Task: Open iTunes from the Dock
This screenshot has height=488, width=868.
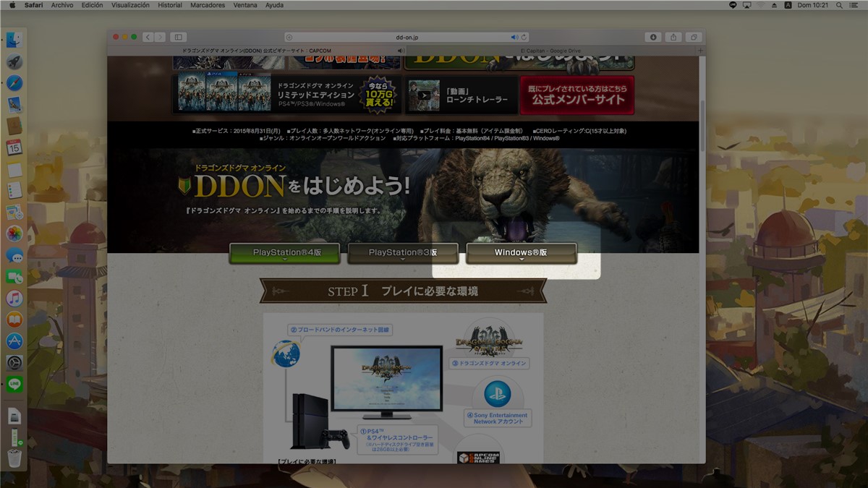Action: click(x=14, y=299)
